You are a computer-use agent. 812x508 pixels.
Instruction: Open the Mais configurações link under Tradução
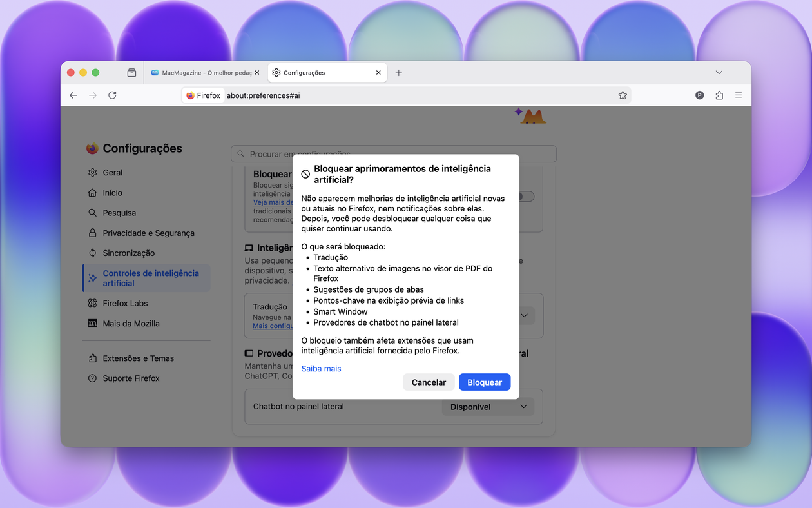click(x=273, y=326)
